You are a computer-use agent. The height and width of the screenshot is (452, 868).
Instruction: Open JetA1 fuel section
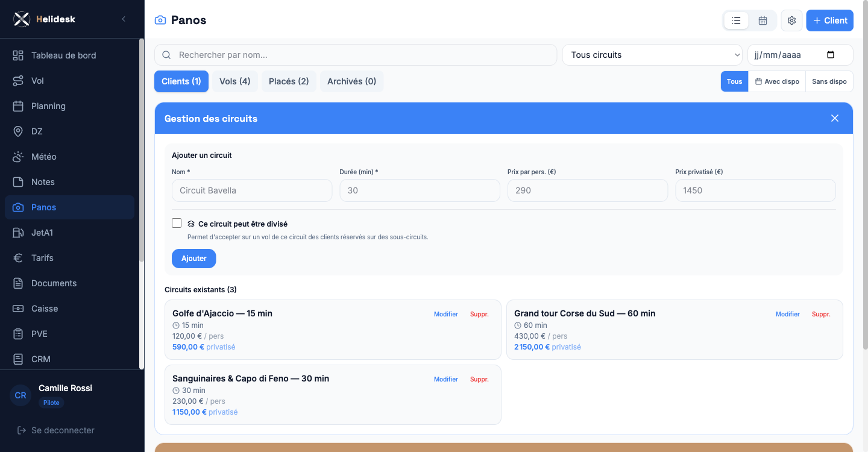pos(69,233)
